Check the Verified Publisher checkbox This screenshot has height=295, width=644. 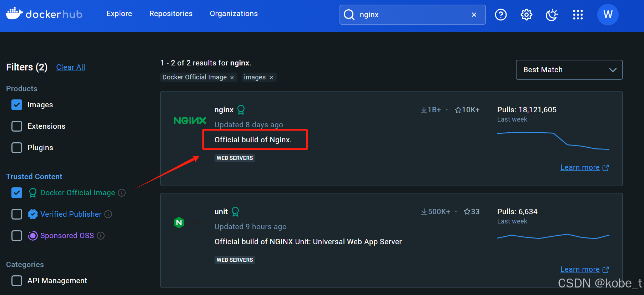(17, 214)
